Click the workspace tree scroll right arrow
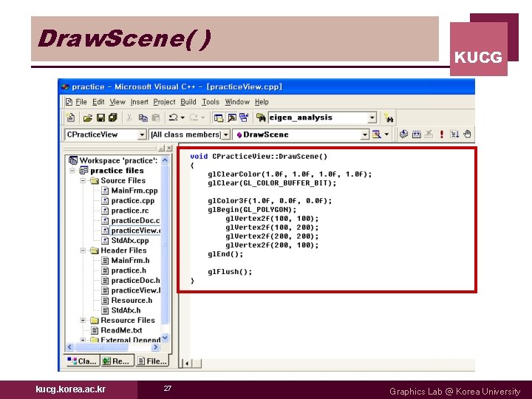Image resolution: width=532 pixels, height=399 pixels. point(156,347)
